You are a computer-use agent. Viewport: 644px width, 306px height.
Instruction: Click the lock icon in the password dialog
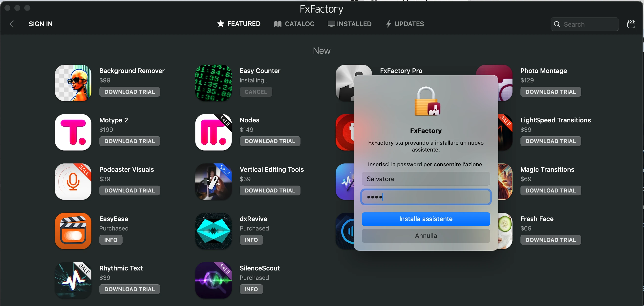(x=427, y=101)
